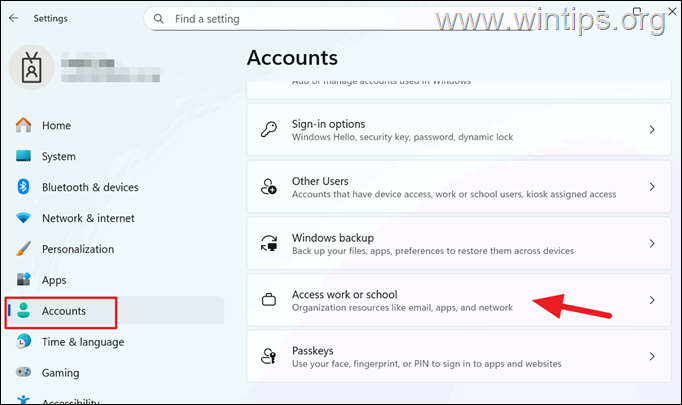Click 'Use your face, fingerprint, or PIN' description
The image size is (682, 405).
coord(427,364)
